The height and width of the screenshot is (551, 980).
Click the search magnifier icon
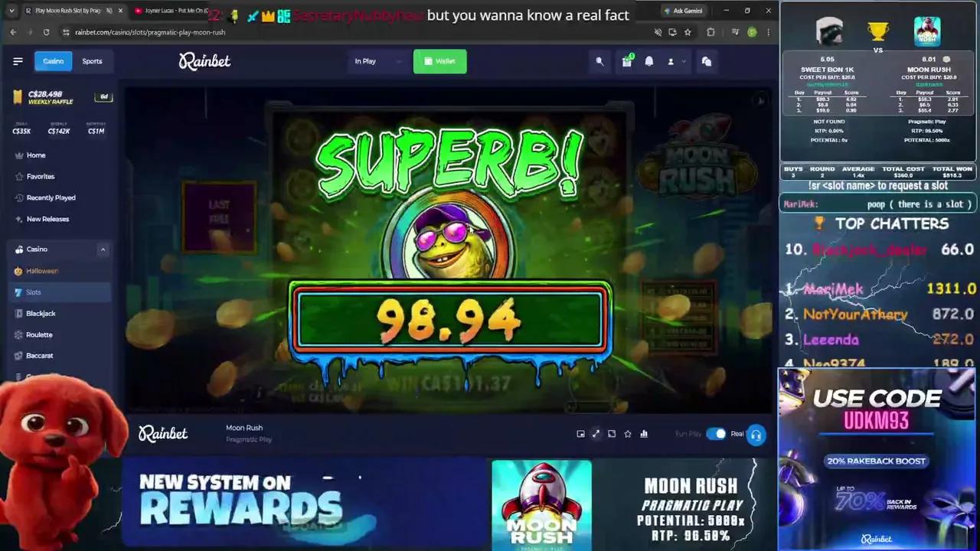pos(599,61)
